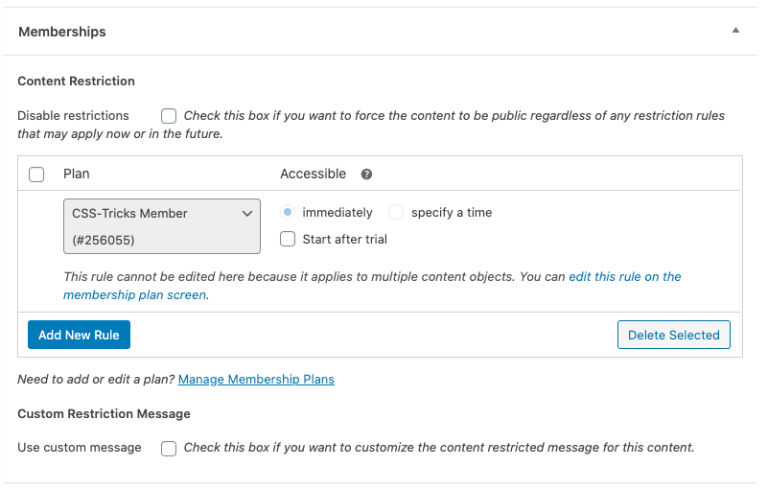Collapse the Memberships panel arrow
The width and height of the screenshot is (768, 489).
point(736,31)
